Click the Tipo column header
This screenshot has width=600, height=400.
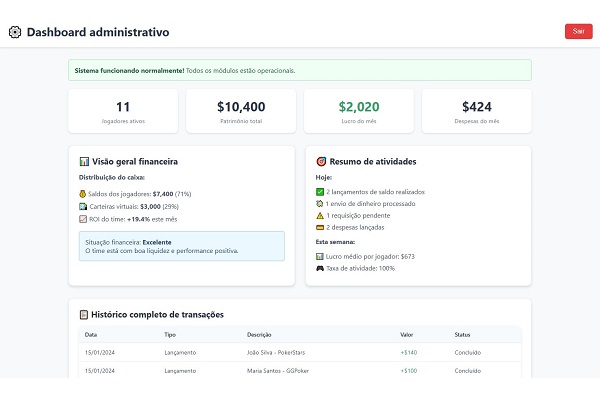(x=170, y=335)
